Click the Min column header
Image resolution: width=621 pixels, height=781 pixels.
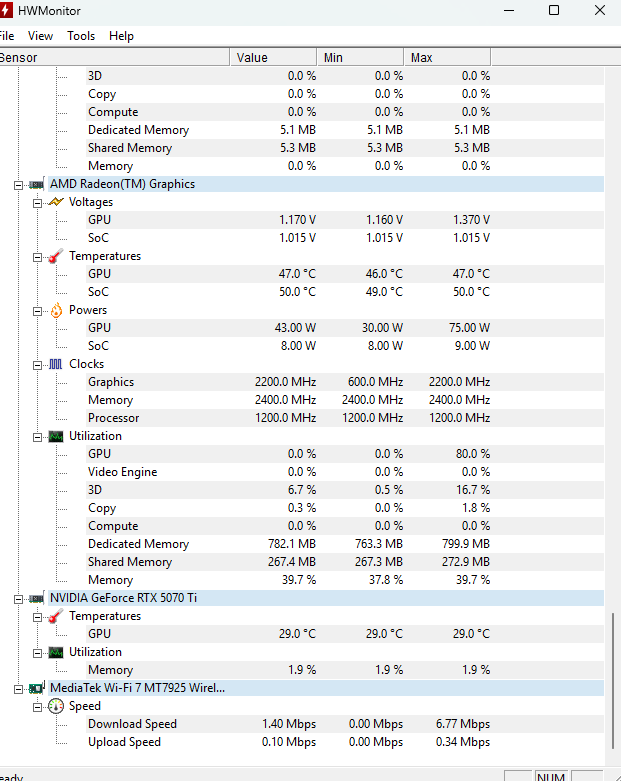pyautogui.click(x=360, y=57)
